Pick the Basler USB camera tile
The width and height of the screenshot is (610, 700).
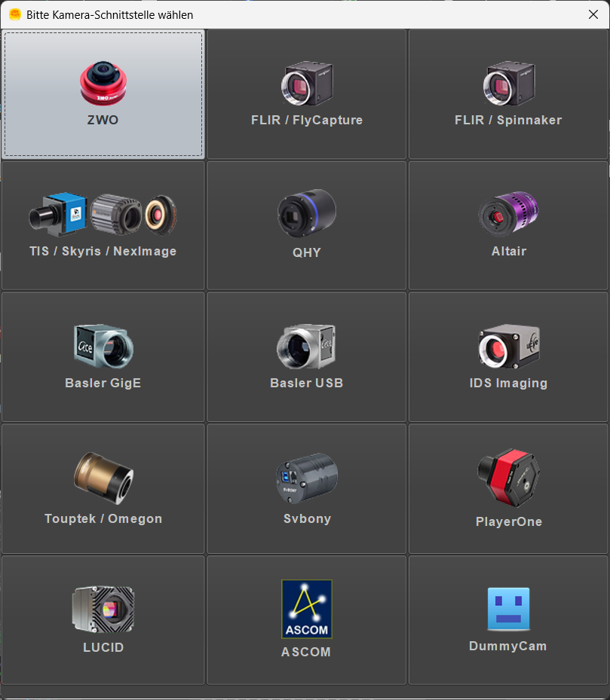click(307, 356)
